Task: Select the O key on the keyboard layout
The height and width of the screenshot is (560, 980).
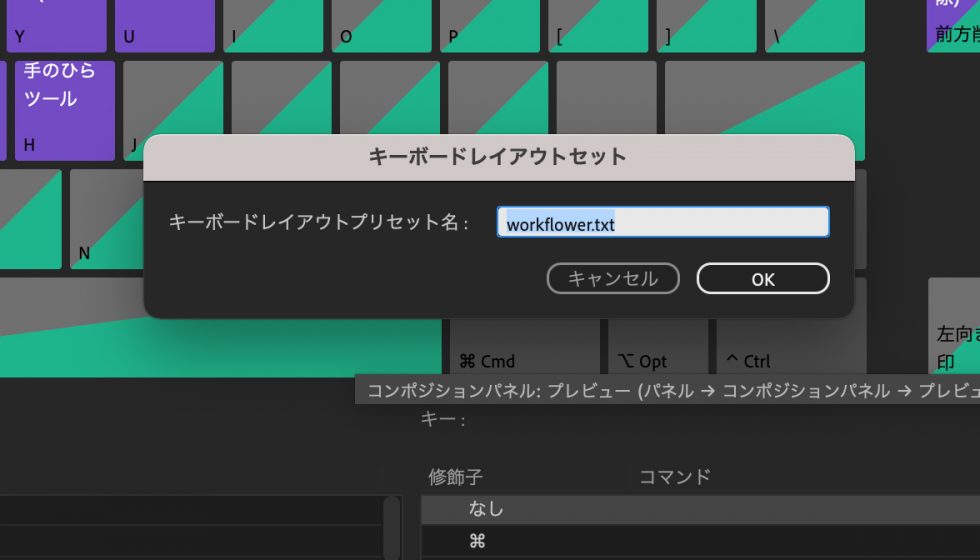Action: [x=381, y=25]
